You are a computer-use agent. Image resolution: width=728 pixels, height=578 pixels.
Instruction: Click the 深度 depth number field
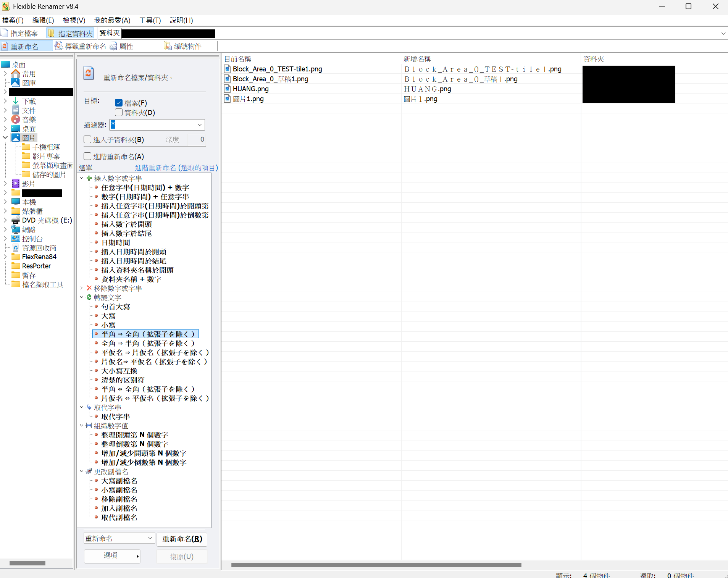coord(197,139)
